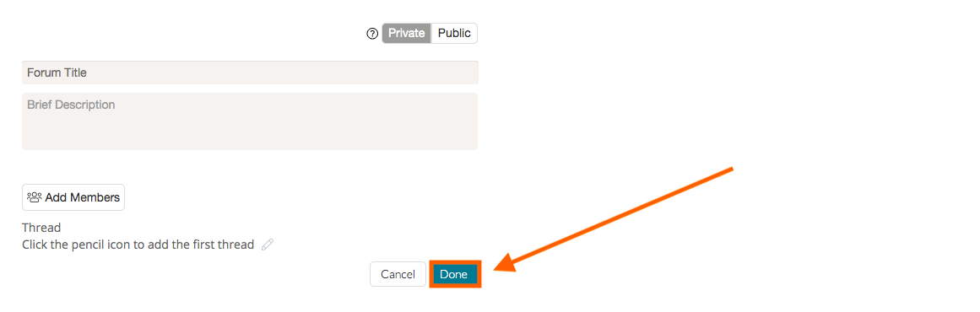The image size is (980, 312).
Task: Switch forum visibility to Public
Action: [x=454, y=33]
